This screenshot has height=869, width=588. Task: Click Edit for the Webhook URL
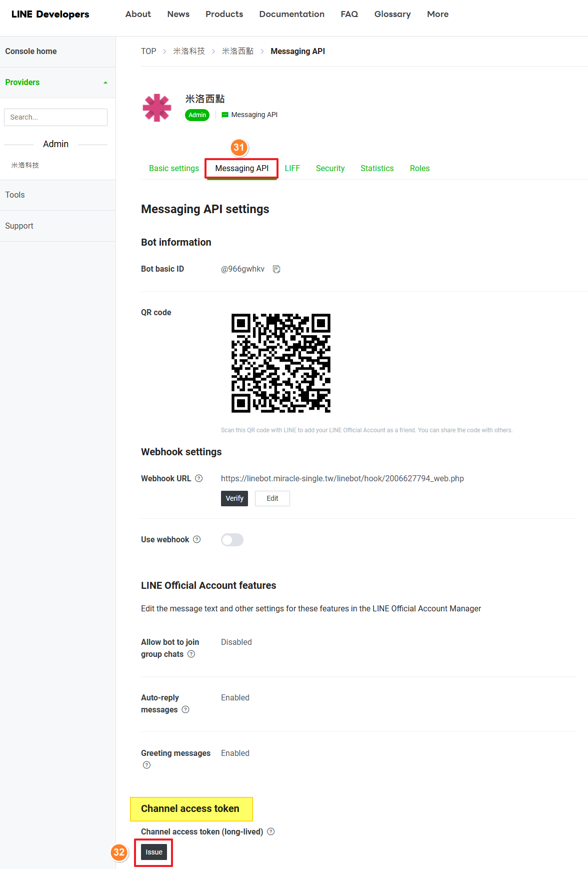click(272, 498)
